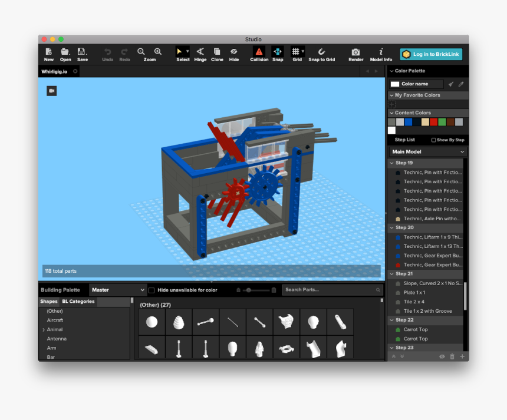Toggle the Snap tool on or off
Viewport: 507px width, 420px height.
coord(277,52)
